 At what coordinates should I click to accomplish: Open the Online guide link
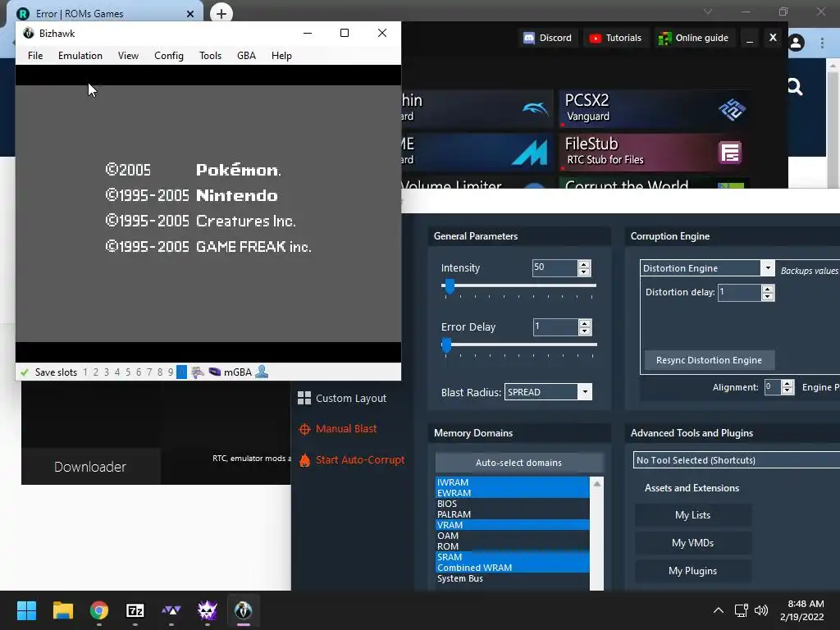[694, 38]
